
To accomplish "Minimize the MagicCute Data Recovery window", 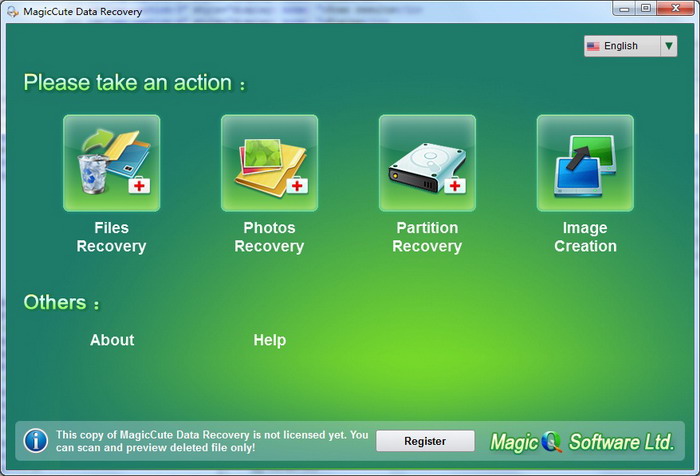I will pyautogui.click(x=625, y=8).
